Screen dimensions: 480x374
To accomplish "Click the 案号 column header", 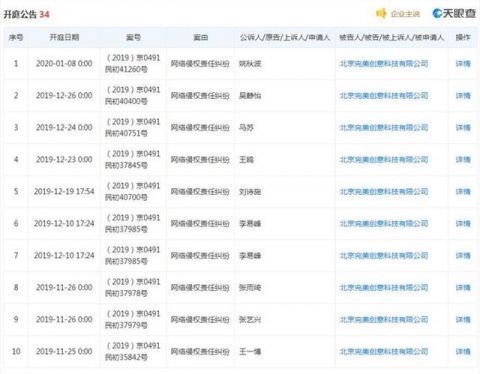I will (133, 37).
